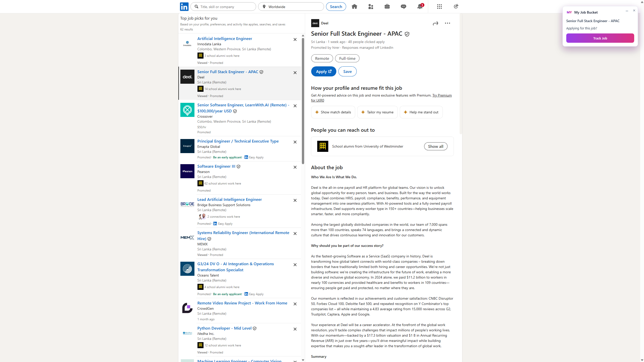Open the Artificial Intelligence Engineer job listing
Viewport: 644px width, 362px height.
(225, 38)
